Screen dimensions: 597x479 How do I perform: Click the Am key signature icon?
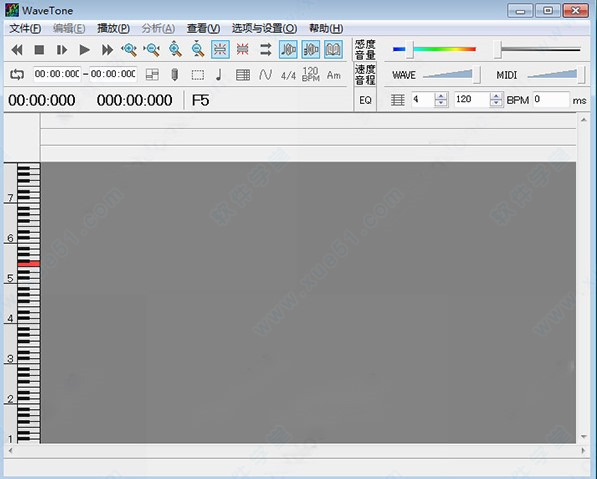click(x=334, y=75)
